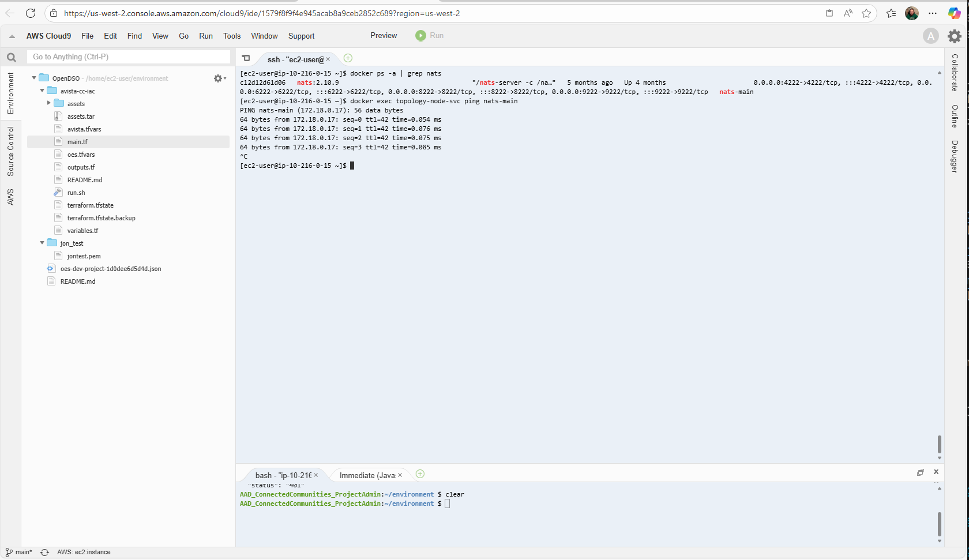
Task: Switch to Immediate (Java) tab
Action: 367,475
